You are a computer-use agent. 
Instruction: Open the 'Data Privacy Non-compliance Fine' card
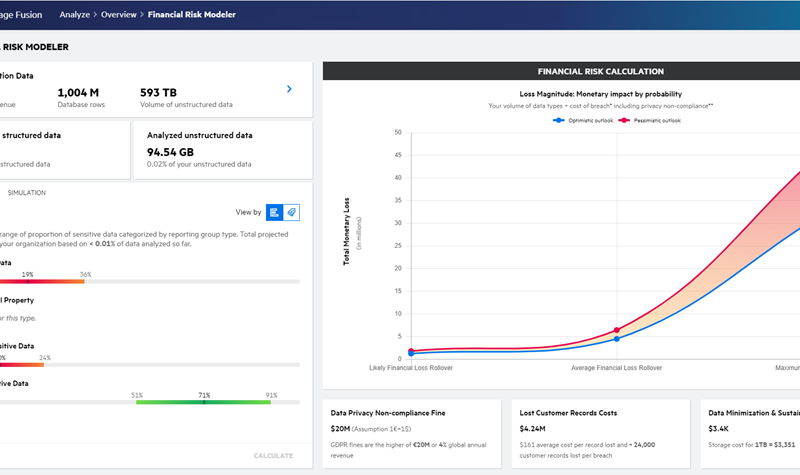coord(412,434)
